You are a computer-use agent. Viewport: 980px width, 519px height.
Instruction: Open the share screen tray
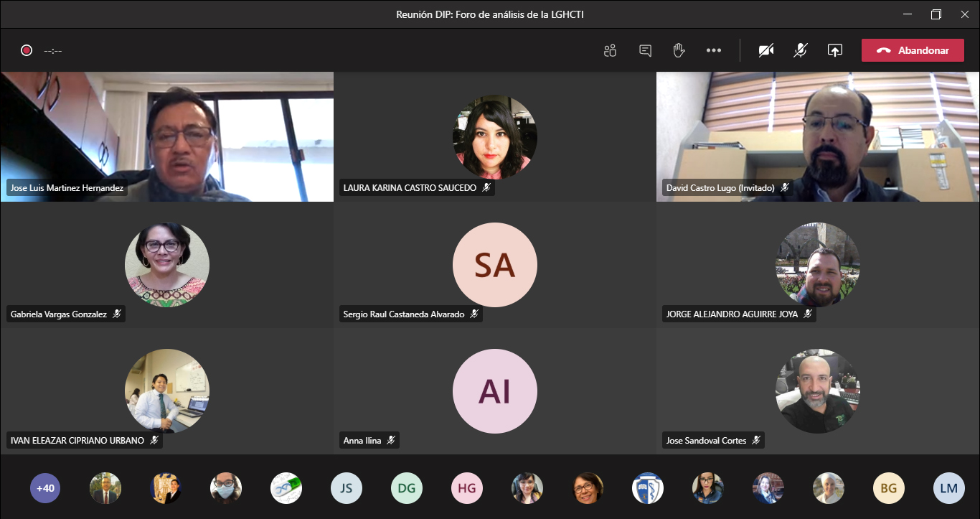[834, 50]
